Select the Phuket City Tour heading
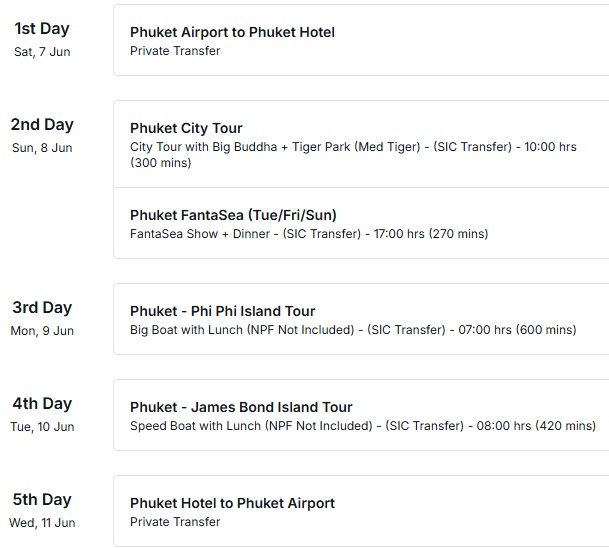Image resolution: width=609 pixels, height=548 pixels. coord(186,128)
